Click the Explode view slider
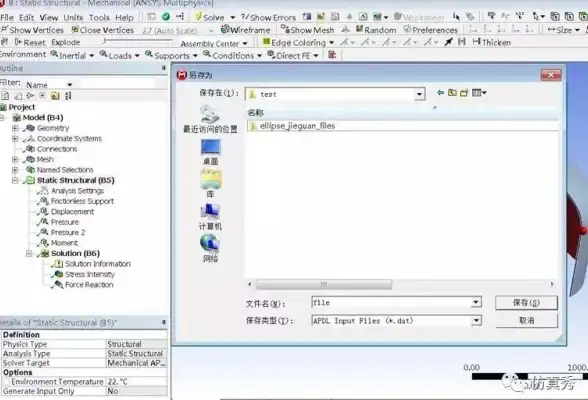The width and height of the screenshot is (588, 400). point(138,40)
